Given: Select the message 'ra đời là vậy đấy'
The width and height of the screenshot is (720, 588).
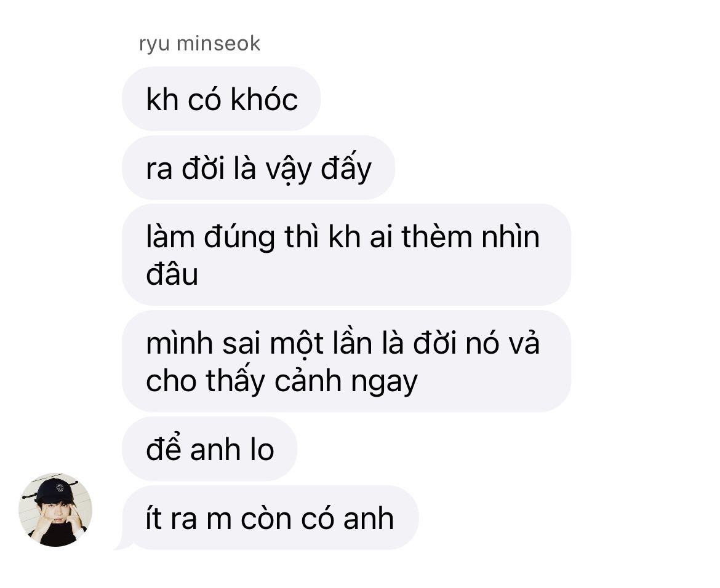Looking at the screenshot, I should coord(258,167).
